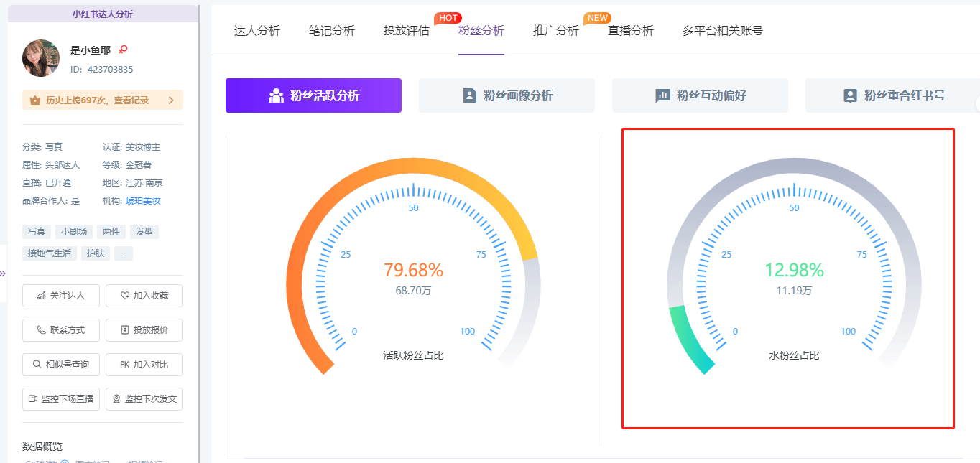Click the video camera icon in 监控下场直播

point(33,399)
